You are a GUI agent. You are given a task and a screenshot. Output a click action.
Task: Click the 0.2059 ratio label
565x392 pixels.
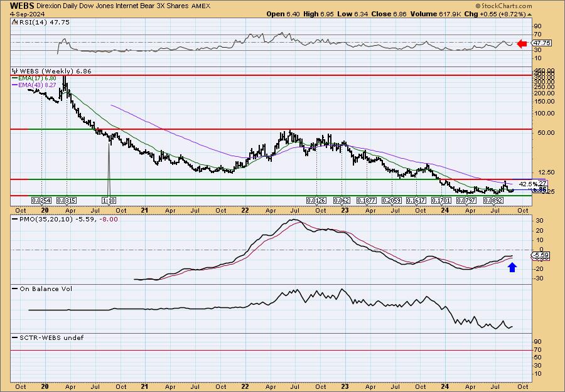coord(392,201)
